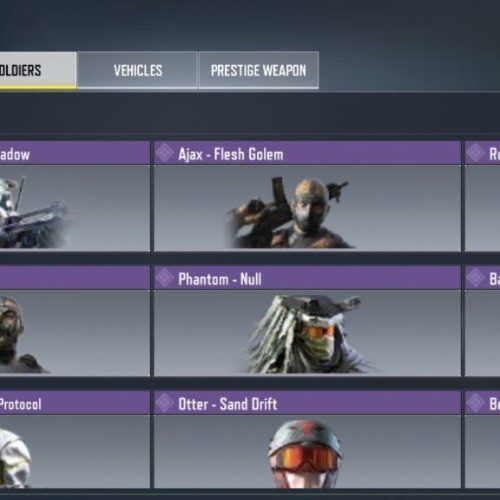The height and width of the screenshot is (500, 500).
Task: Click the purple header of the 'adow' card
Action: 75,153
